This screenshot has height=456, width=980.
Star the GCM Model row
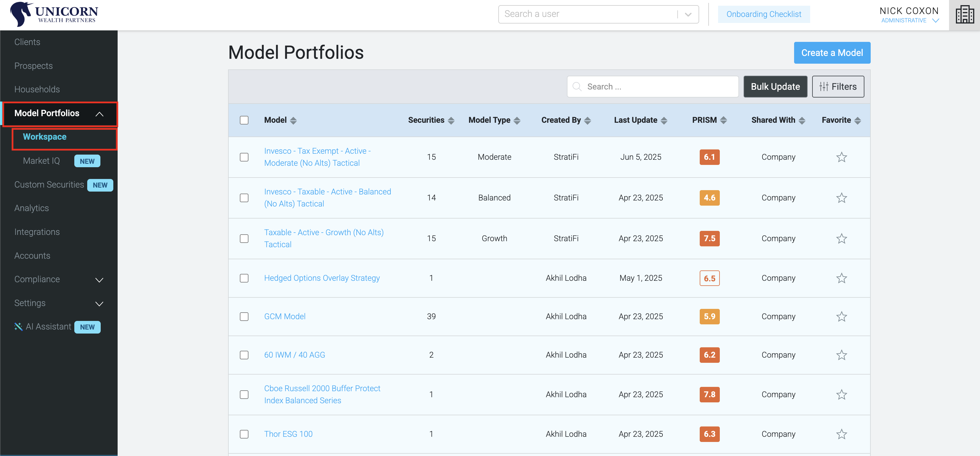click(x=841, y=316)
